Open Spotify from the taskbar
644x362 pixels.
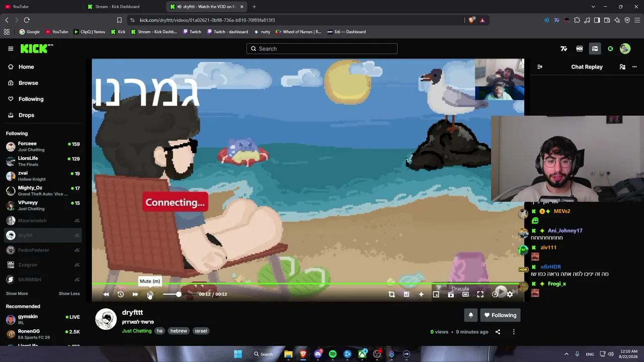click(x=333, y=354)
